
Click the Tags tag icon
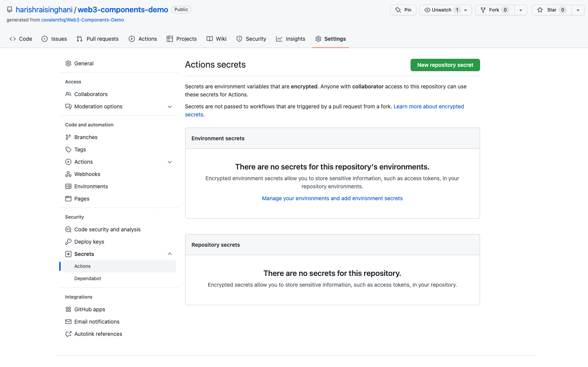coord(68,149)
